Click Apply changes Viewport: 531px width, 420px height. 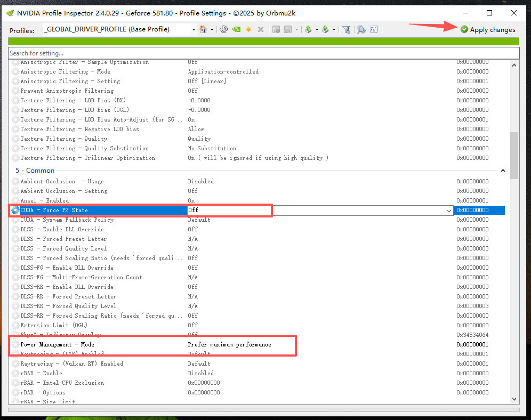(x=488, y=30)
